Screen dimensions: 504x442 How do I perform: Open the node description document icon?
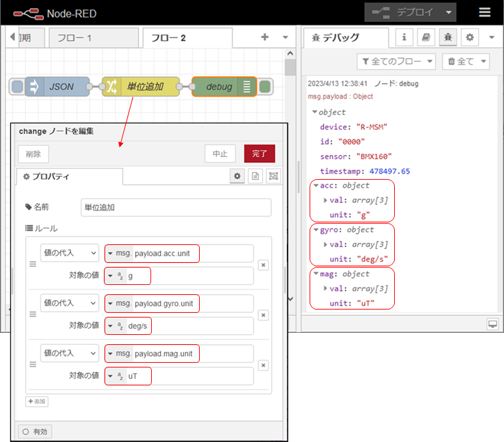(x=255, y=176)
